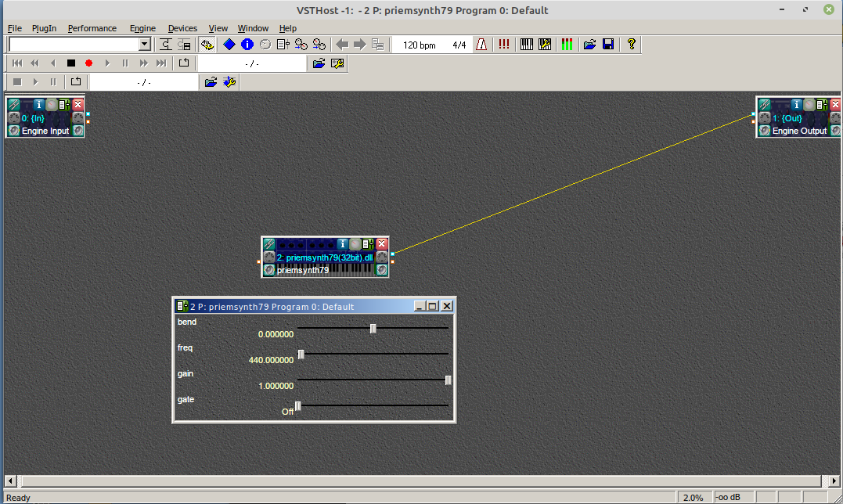Click info icon on Engine Input module

pyautogui.click(x=38, y=105)
